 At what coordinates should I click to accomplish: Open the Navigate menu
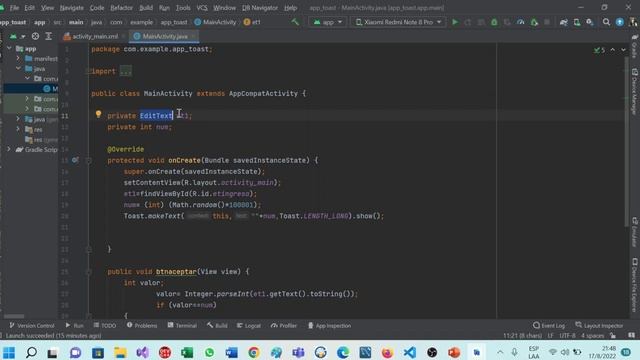tap(71, 8)
